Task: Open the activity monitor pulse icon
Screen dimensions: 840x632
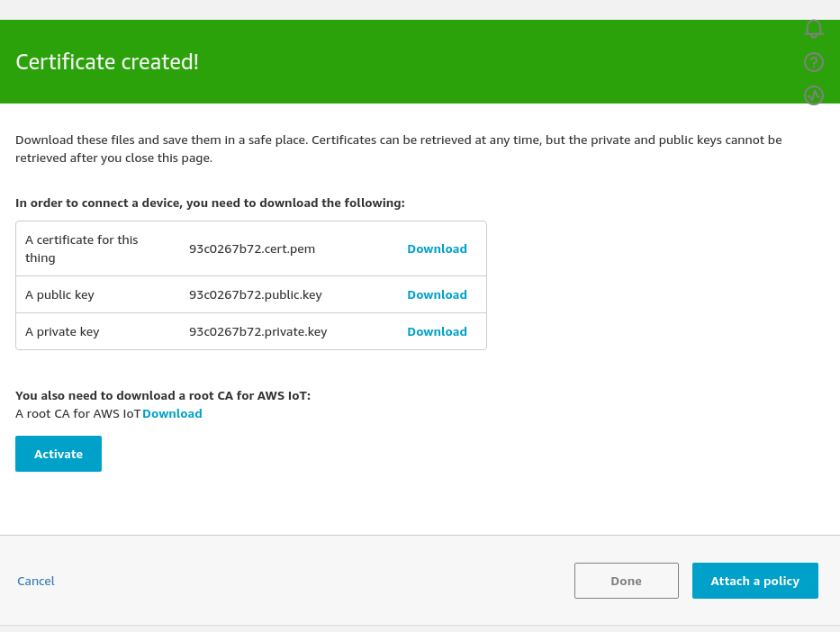Action: point(813,95)
